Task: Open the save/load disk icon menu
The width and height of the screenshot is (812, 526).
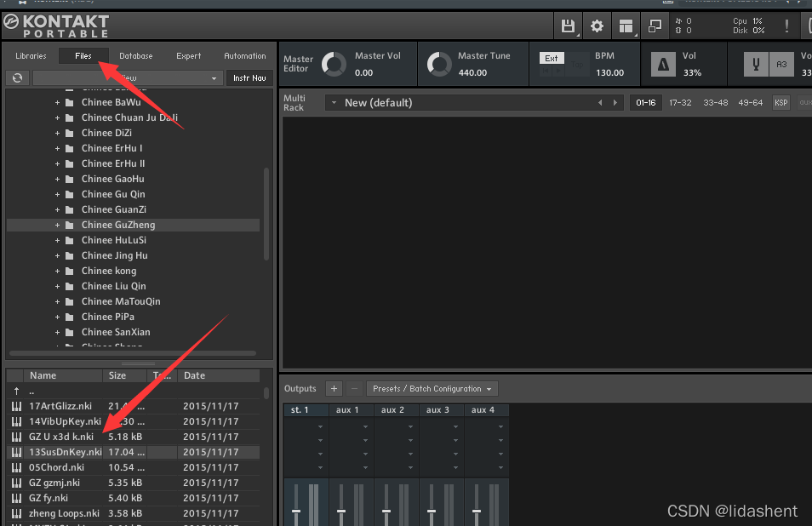Action: coord(568,26)
